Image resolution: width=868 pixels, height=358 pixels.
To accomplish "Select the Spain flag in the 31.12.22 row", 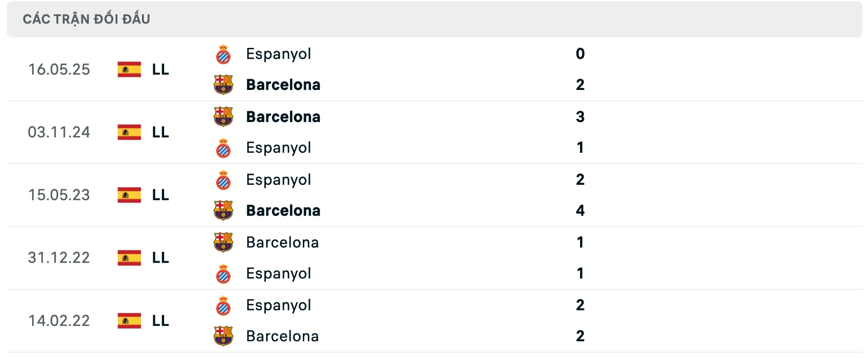I will (x=129, y=258).
